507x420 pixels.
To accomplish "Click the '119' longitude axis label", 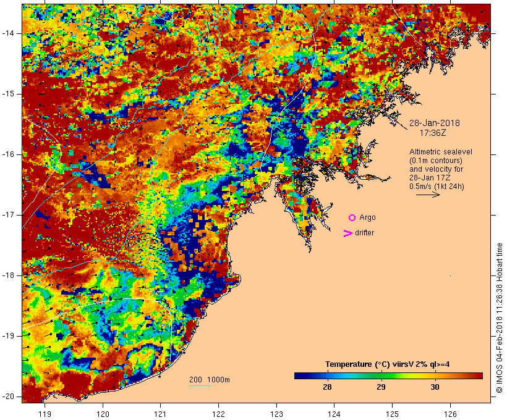I will (45, 414).
